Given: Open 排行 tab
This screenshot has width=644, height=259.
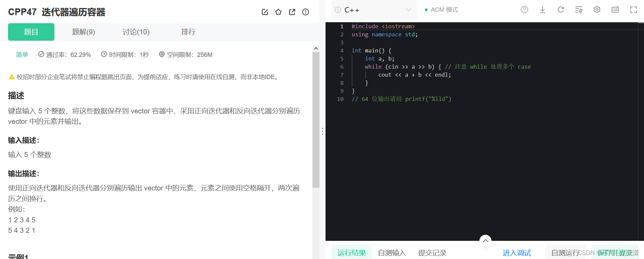Looking at the screenshot, I should click(188, 32).
